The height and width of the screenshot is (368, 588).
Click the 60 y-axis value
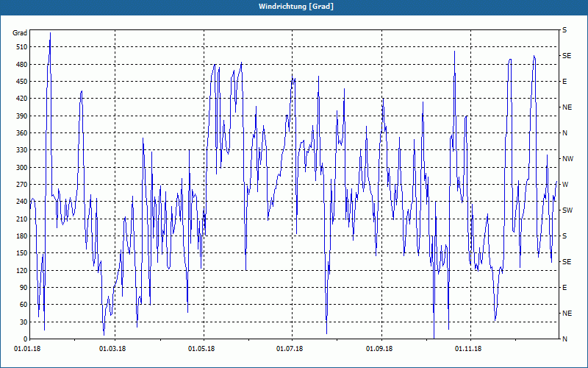point(24,305)
